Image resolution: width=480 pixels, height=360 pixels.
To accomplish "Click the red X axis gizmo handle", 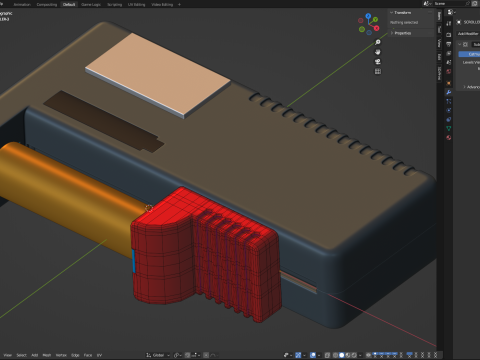I will coord(376,28).
